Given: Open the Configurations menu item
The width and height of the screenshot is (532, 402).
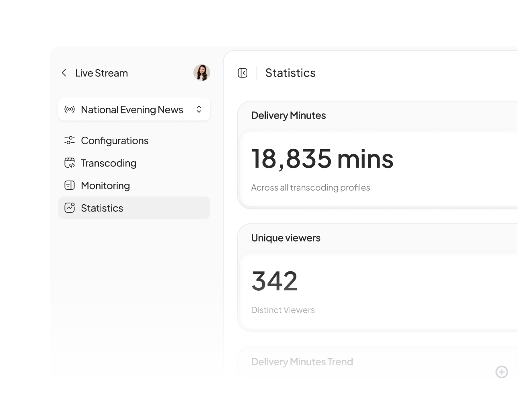Looking at the screenshot, I should click(x=134, y=140).
